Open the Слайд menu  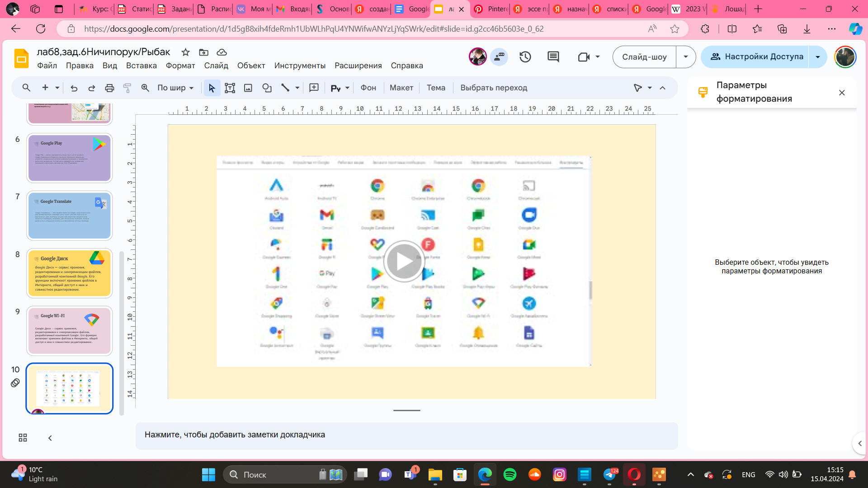216,66
